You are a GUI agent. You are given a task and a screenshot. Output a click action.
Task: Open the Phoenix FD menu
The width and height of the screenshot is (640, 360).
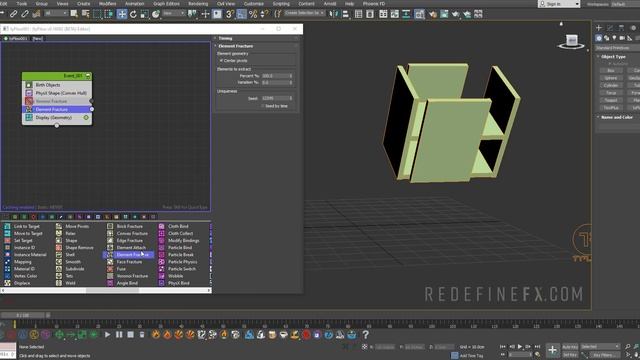[x=374, y=4]
